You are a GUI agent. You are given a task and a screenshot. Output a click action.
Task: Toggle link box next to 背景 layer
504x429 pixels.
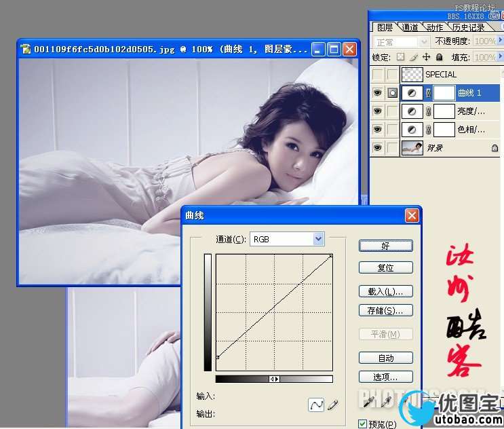392,148
